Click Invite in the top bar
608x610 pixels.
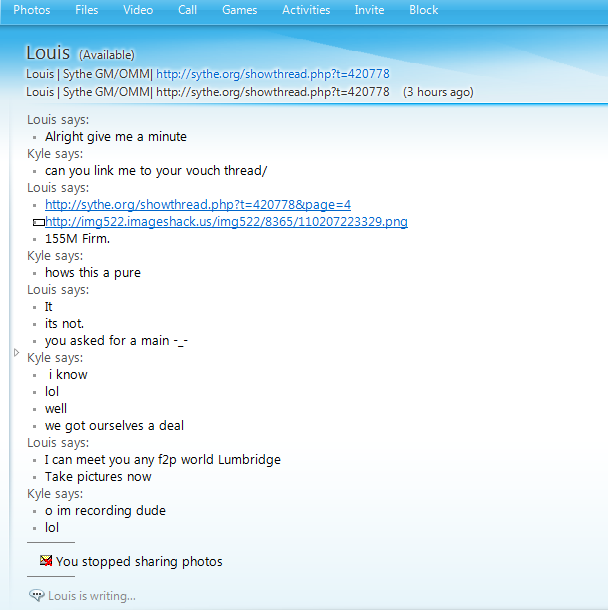pyautogui.click(x=369, y=10)
